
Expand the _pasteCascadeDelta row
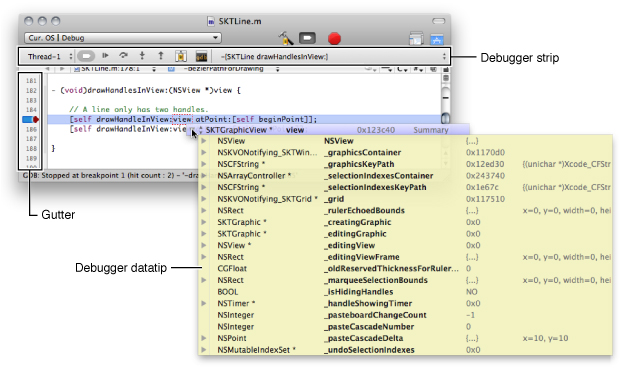(204, 338)
